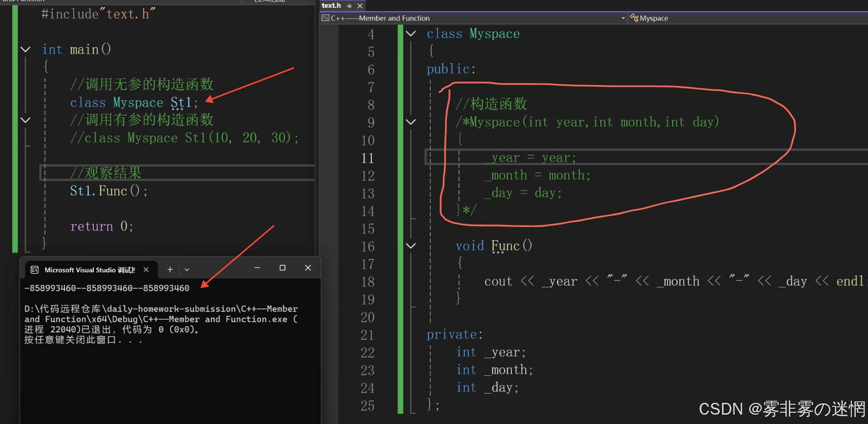Place cursor on "_year = year;" line
Image resolution: width=868 pixels, height=424 pixels.
click(530, 158)
